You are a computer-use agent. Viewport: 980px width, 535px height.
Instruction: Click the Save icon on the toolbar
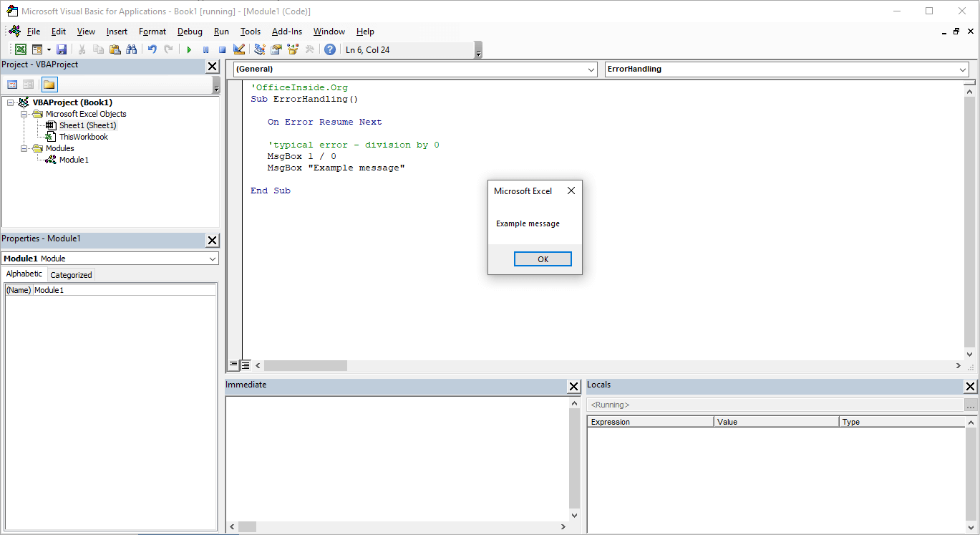pyautogui.click(x=63, y=49)
